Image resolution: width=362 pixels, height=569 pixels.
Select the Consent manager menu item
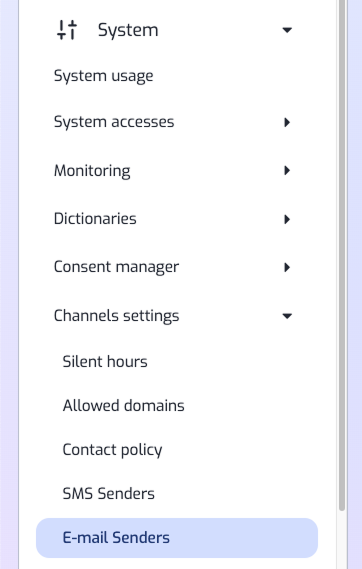click(x=116, y=267)
